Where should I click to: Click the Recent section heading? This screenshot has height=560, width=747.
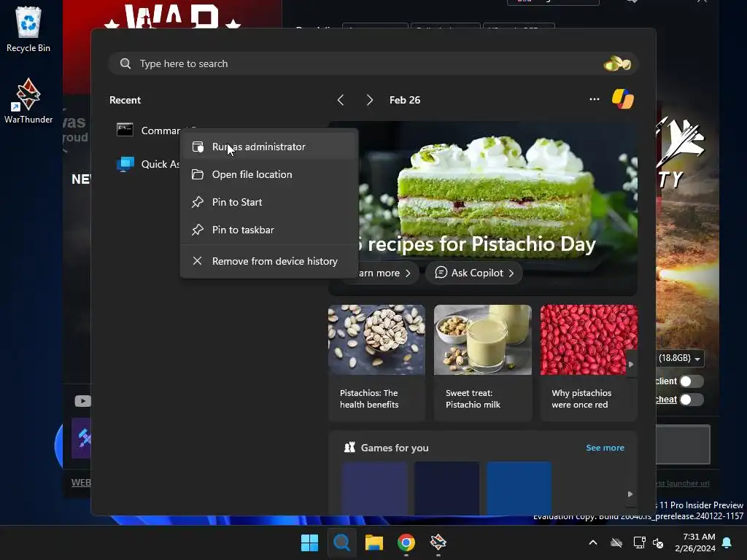click(125, 100)
